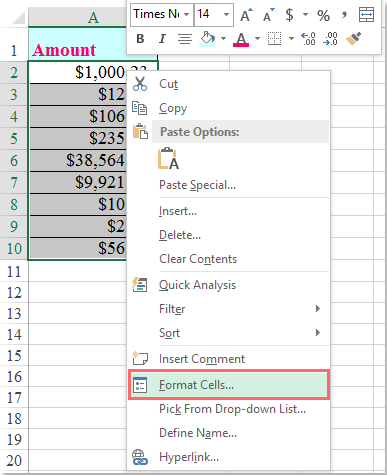Open the font name dropdown

(x=187, y=14)
